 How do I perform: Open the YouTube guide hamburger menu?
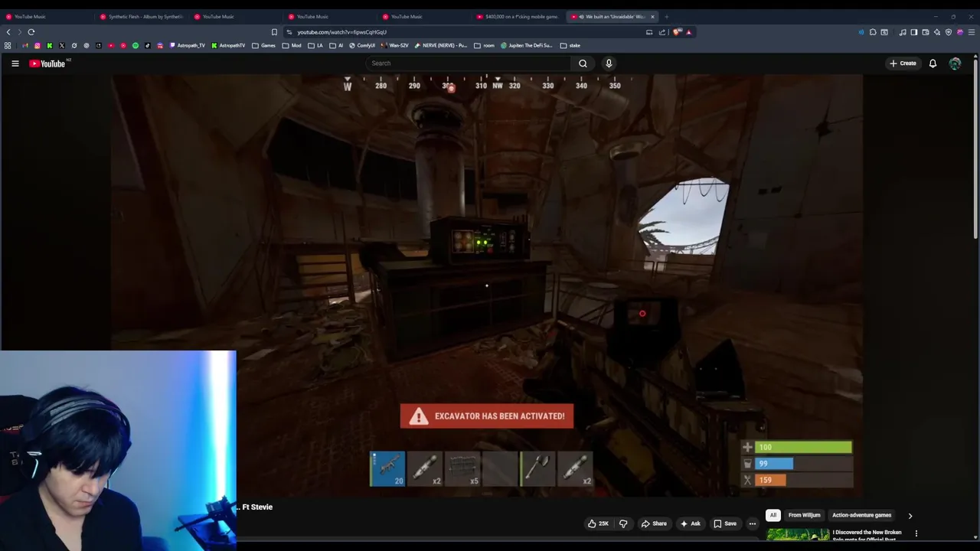coord(15,64)
